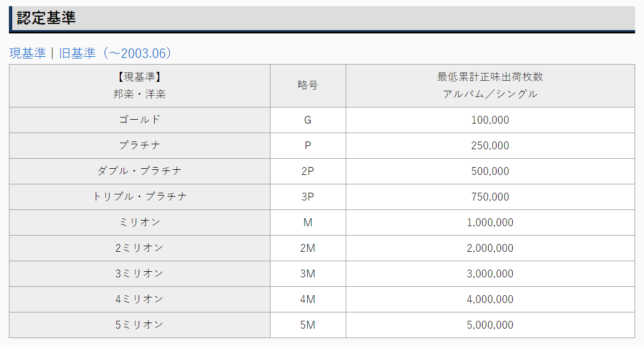
Task: Select the 750,000 shipment value
Action: (490, 197)
